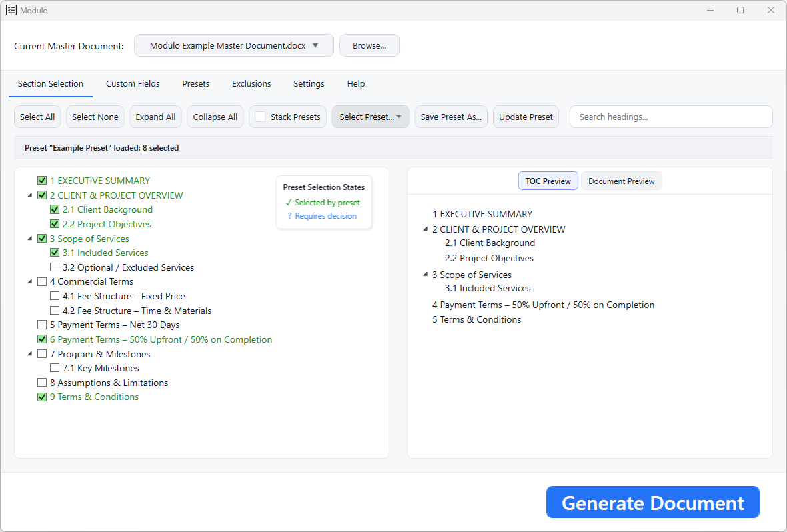
Task: Open the Help tab
Action: (356, 84)
